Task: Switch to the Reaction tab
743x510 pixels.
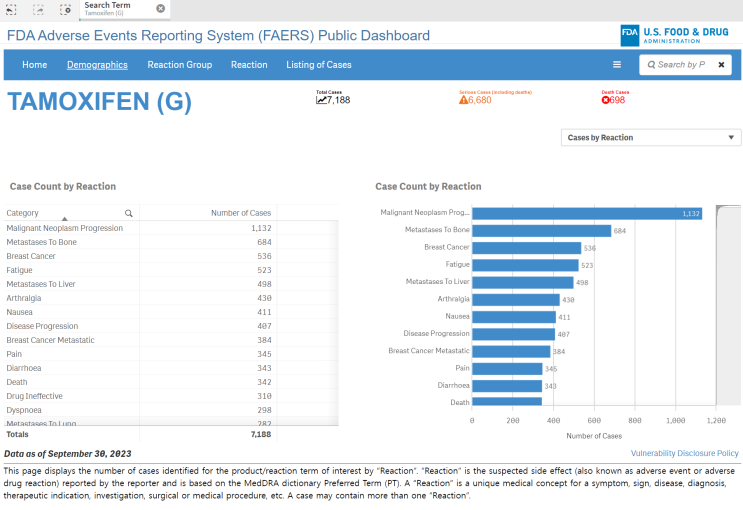Action: pyautogui.click(x=249, y=65)
